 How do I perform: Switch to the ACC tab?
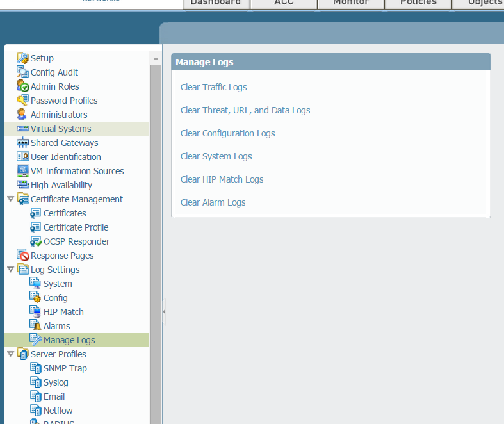coord(284,3)
